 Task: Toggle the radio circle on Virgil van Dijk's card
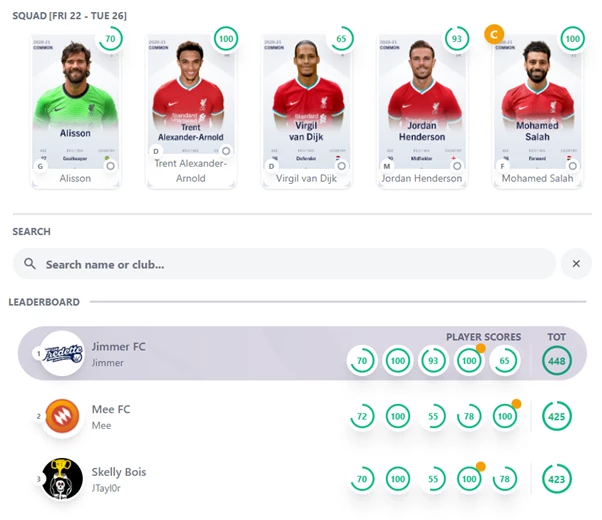pyautogui.click(x=341, y=166)
